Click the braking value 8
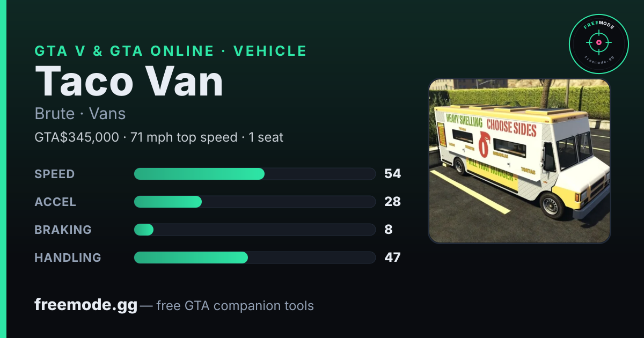The image size is (644, 338). coord(389,230)
